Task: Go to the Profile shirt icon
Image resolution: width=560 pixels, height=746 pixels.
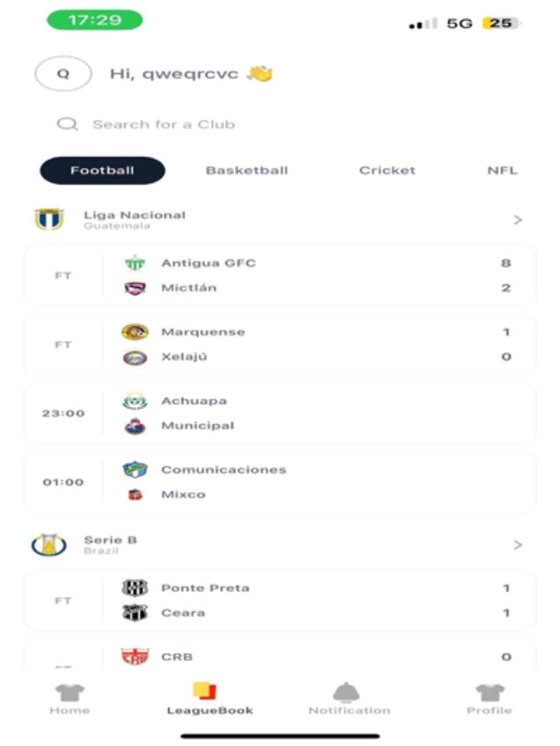Action: [490, 692]
